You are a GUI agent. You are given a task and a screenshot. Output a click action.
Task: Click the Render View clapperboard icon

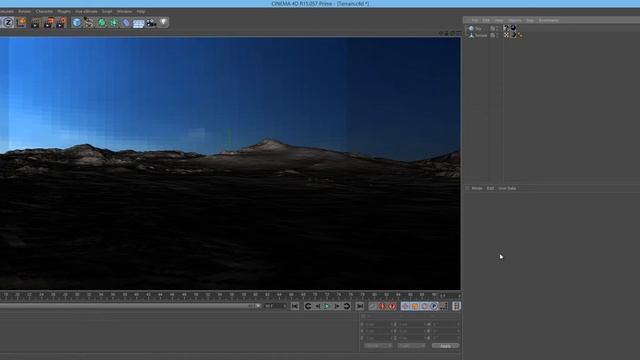(x=36, y=22)
